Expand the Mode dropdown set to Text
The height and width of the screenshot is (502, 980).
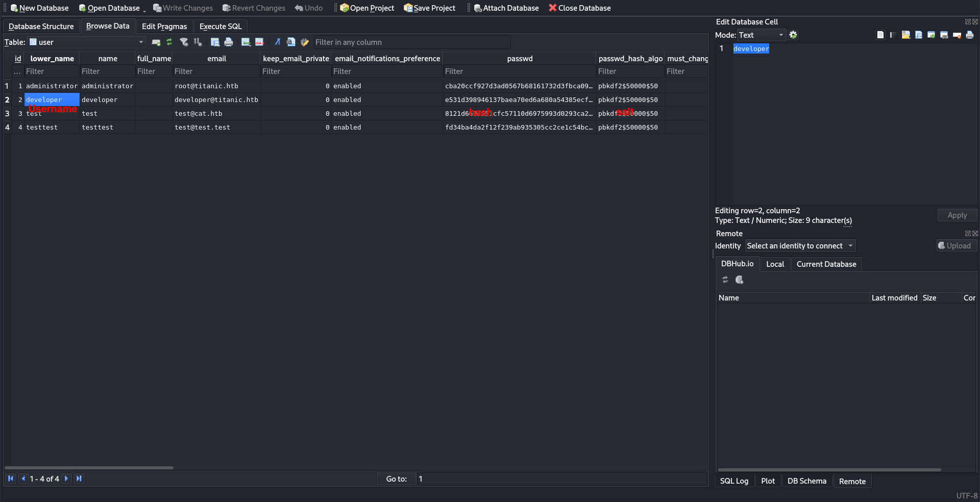point(761,35)
